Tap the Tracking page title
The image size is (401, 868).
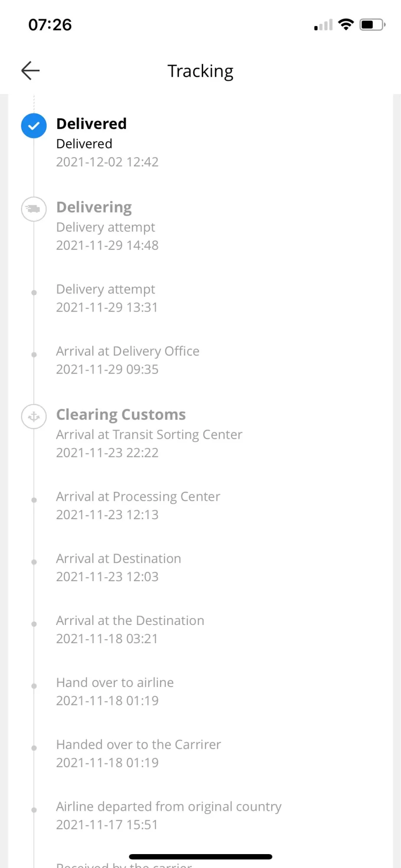coord(200,71)
